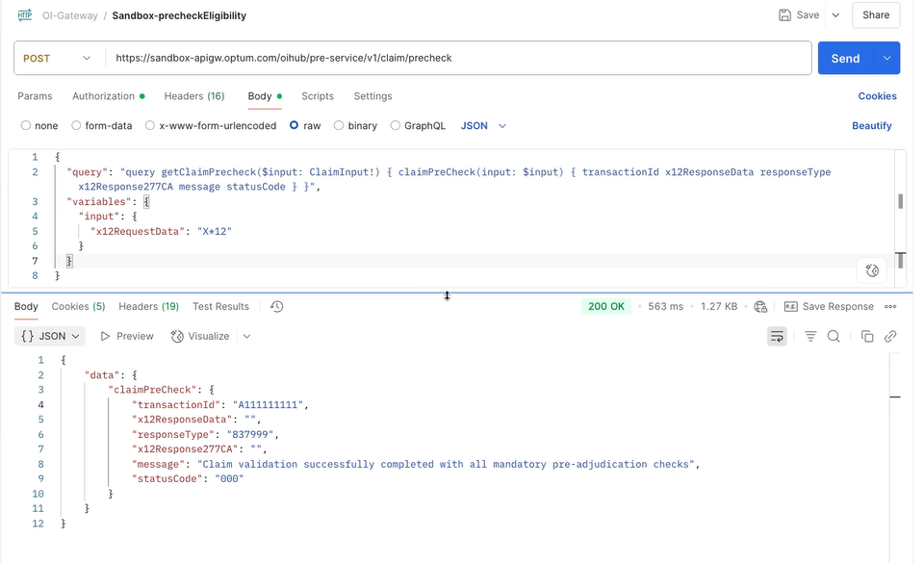Open the Send options arrow
This screenshot has width=924, height=563.
pyautogui.click(x=886, y=59)
